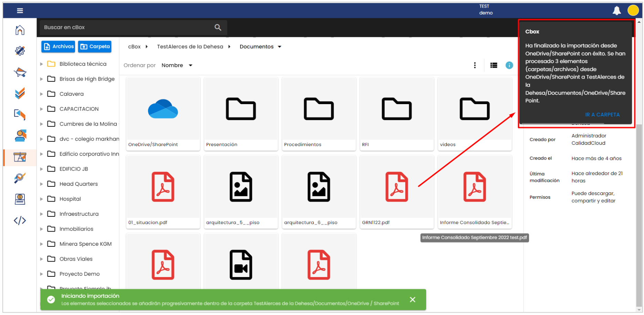The height and width of the screenshot is (315, 644).
Task: Expand CAPACITACION tree node
Action: [41, 109]
